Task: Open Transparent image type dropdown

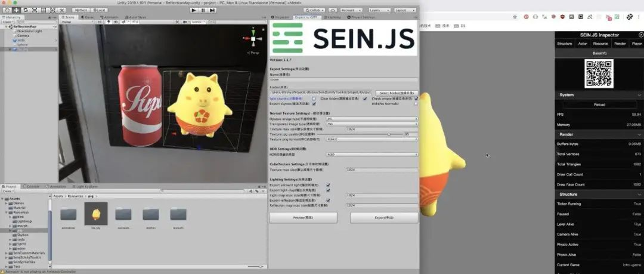Action: (371, 124)
